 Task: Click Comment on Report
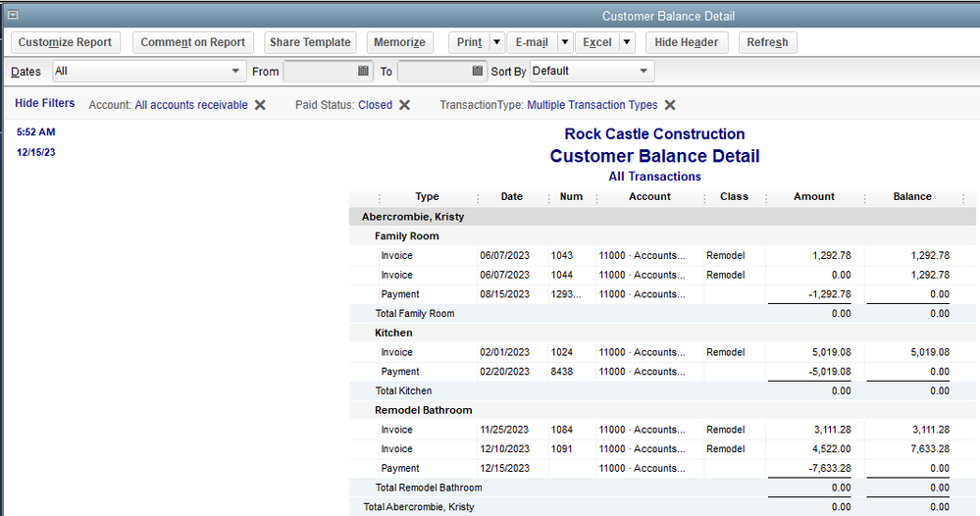click(193, 42)
